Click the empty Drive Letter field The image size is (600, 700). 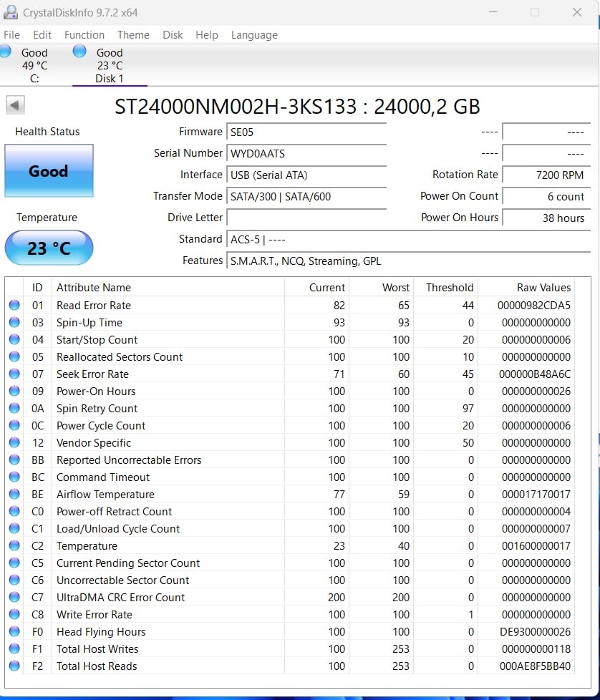click(306, 218)
